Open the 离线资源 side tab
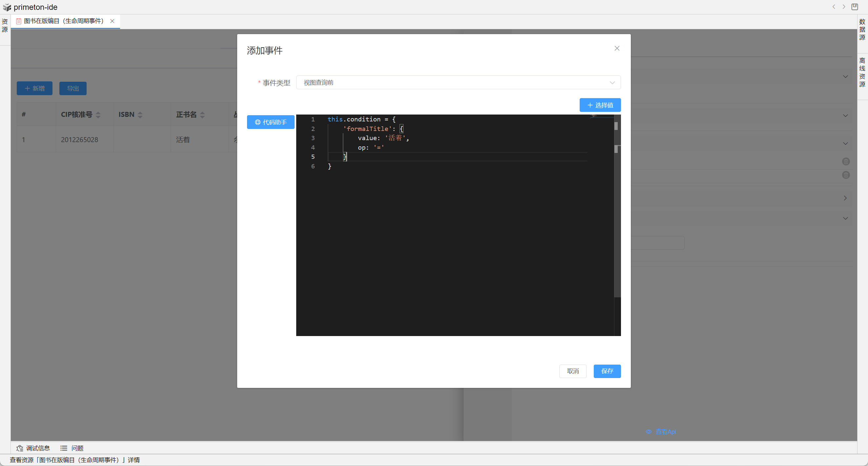 (862, 72)
